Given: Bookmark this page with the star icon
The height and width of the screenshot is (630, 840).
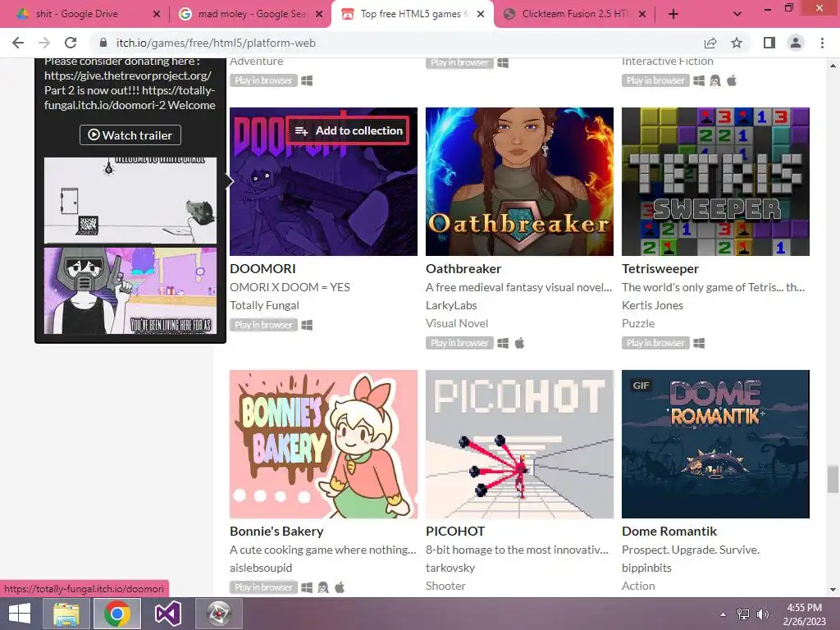Looking at the screenshot, I should (737, 43).
